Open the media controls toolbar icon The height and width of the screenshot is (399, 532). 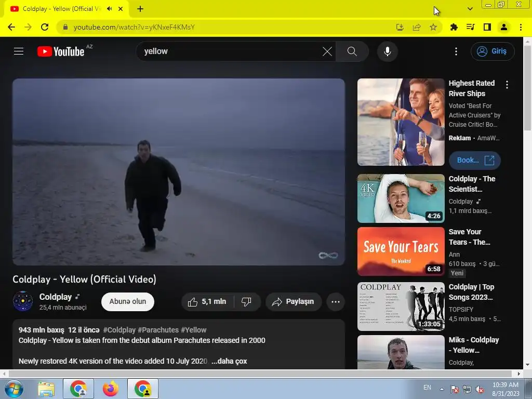(470, 27)
